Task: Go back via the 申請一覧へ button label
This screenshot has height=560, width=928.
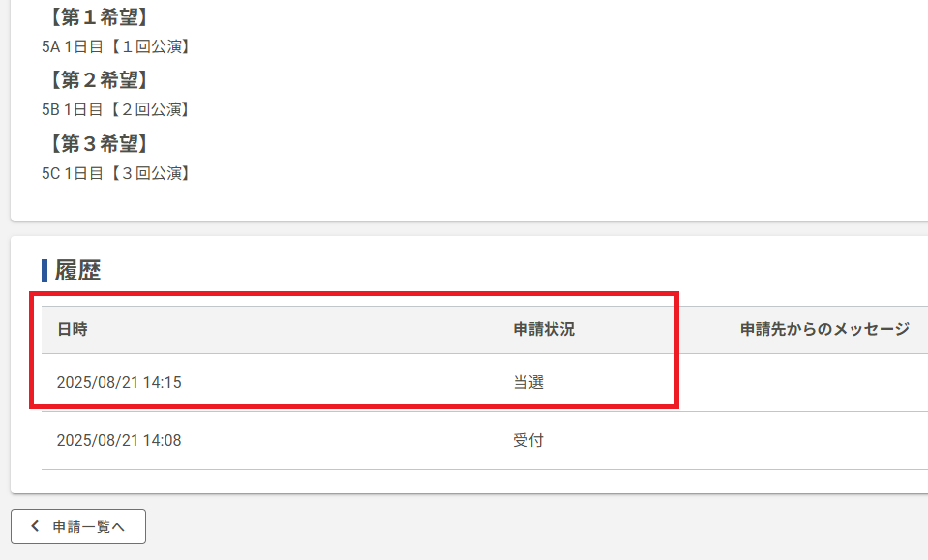Action: pos(89,526)
